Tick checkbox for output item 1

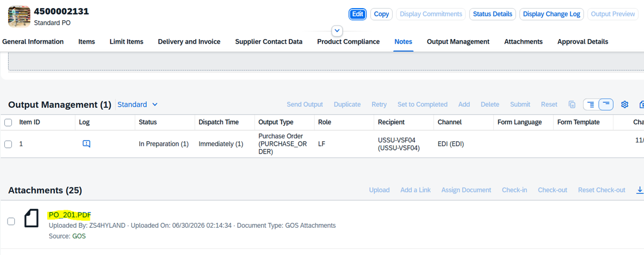[8, 144]
